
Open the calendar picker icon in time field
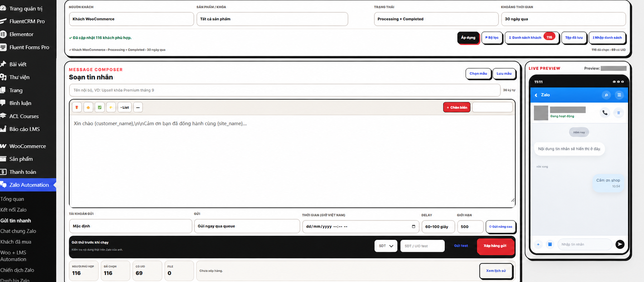click(x=413, y=227)
